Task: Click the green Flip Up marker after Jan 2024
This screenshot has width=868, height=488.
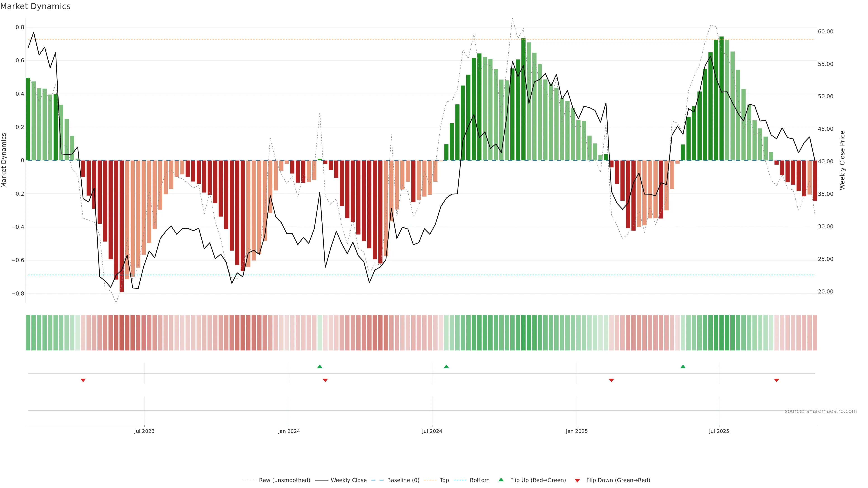Action: [x=320, y=366]
